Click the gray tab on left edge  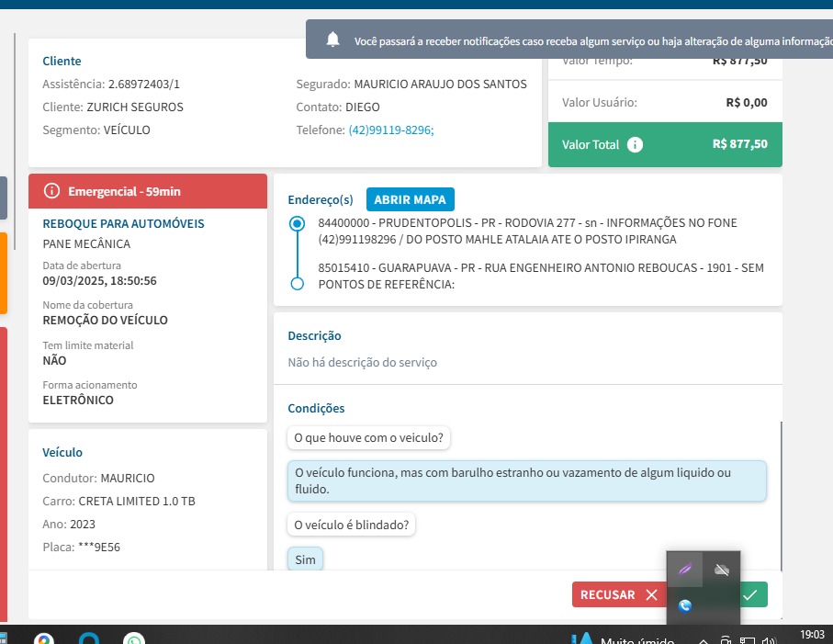(x=3, y=198)
